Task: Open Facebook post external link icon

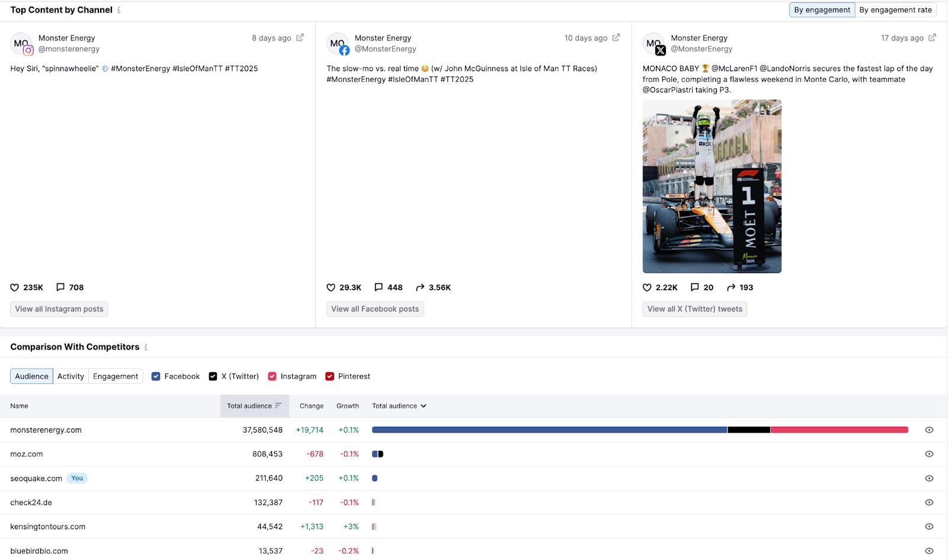Action: pyautogui.click(x=616, y=37)
